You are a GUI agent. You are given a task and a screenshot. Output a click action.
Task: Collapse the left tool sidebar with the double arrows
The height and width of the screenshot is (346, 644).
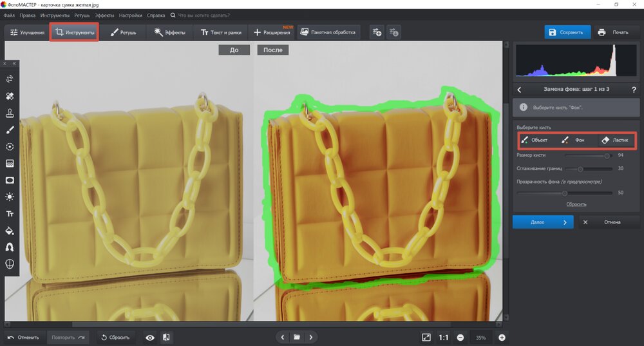coord(14,64)
